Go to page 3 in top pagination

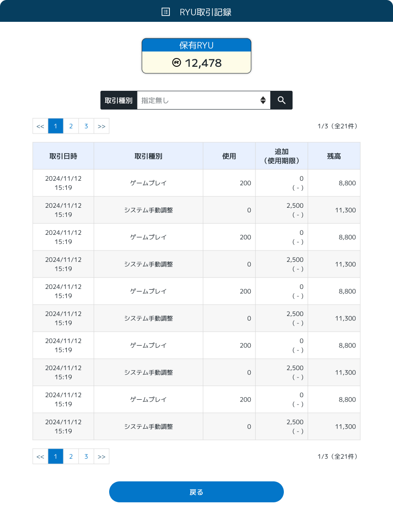point(86,126)
